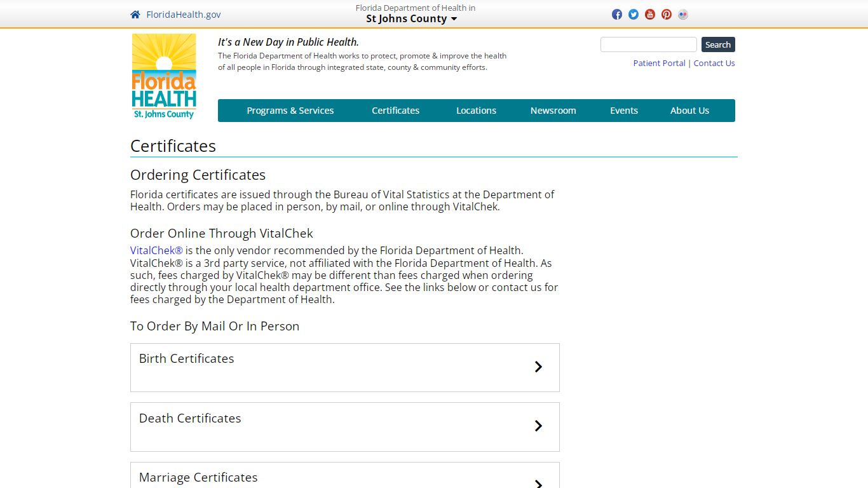This screenshot has width=868, height=488.
Task: Open the Flickr social icon
Action: tap(683, 15)
